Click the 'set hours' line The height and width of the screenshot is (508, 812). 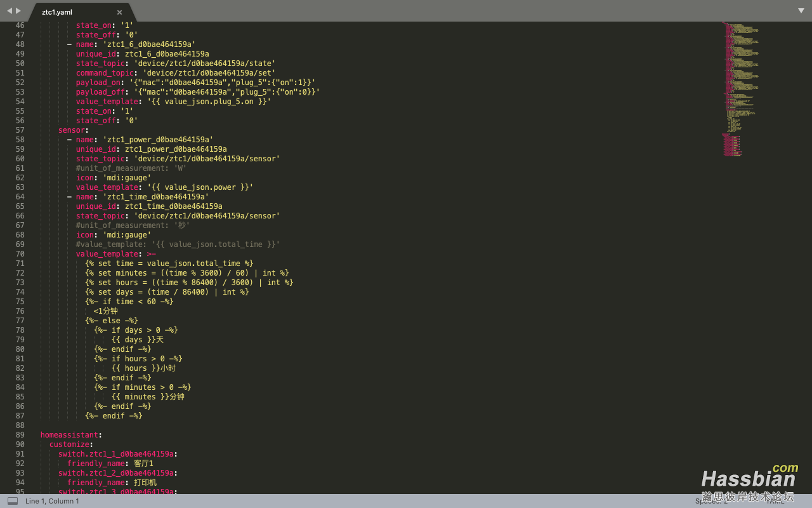pos(189,283)
